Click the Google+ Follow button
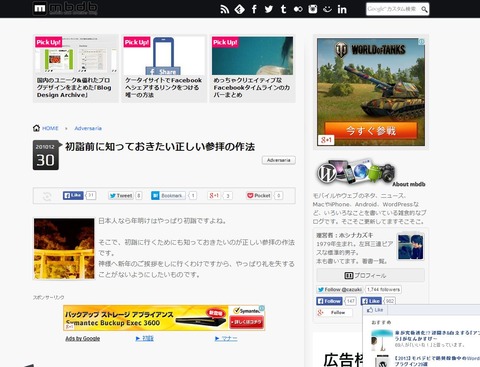 pyautogui.click(x=334, y=312)
